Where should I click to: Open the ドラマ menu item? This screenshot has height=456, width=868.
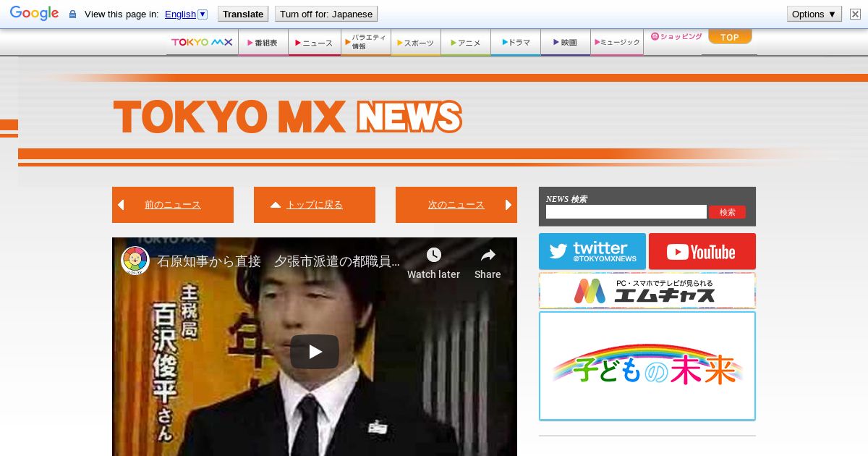pos(516,43)
